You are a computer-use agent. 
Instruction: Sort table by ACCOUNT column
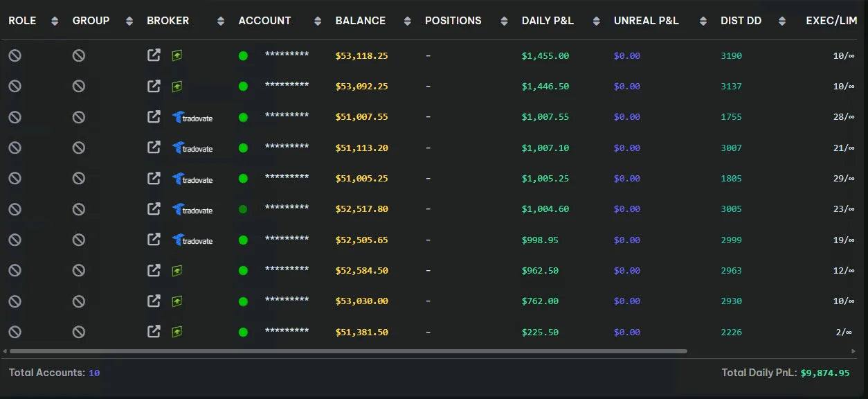coord(318,21)
